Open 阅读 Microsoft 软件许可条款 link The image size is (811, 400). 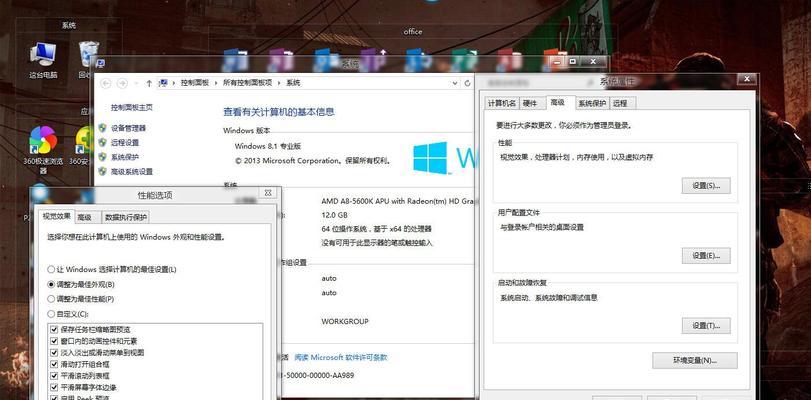[x=340, y=357]
